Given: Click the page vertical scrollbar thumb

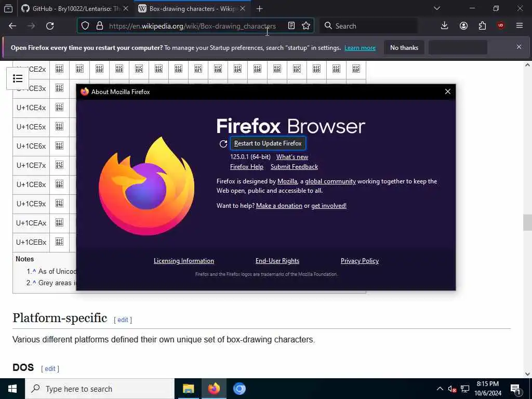Looking at the screenshot, I should coord(527,222).
